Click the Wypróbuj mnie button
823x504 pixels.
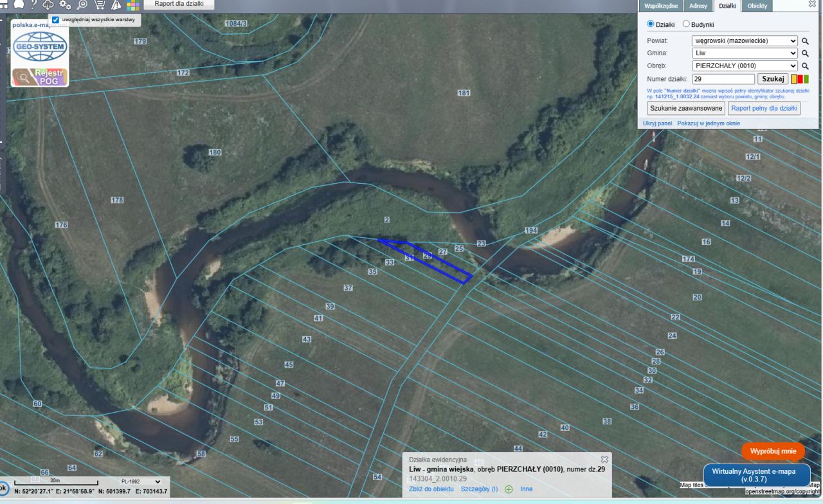tap(773, 451)
